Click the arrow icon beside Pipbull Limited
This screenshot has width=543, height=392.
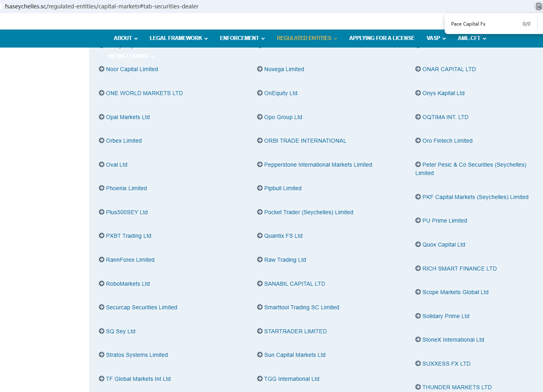pos(260,188)
